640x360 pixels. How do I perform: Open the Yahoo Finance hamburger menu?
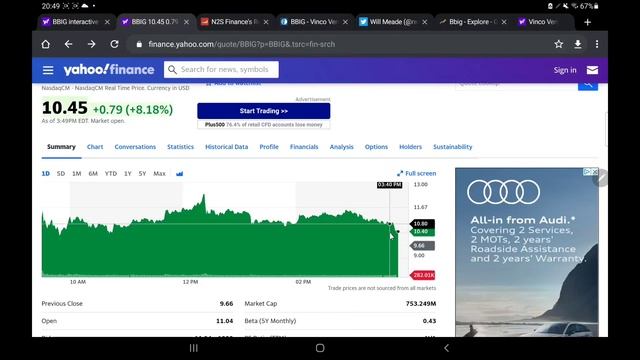(48, 70)
